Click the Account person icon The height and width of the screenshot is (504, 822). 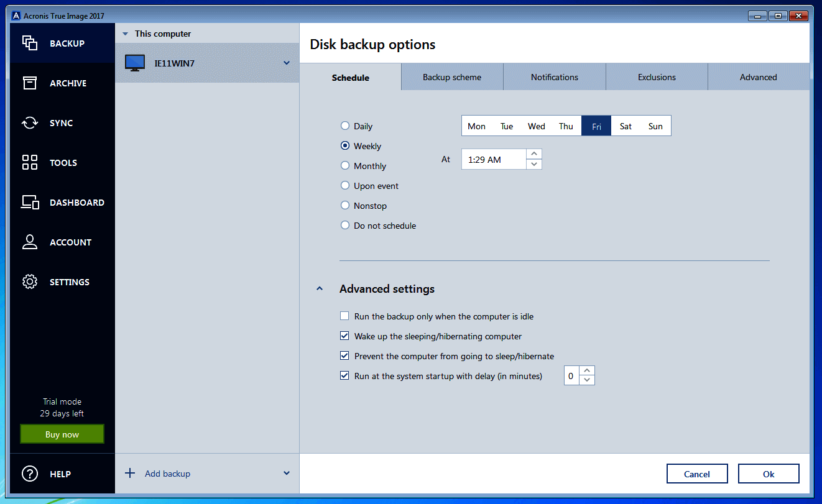[x=30, y=242]
